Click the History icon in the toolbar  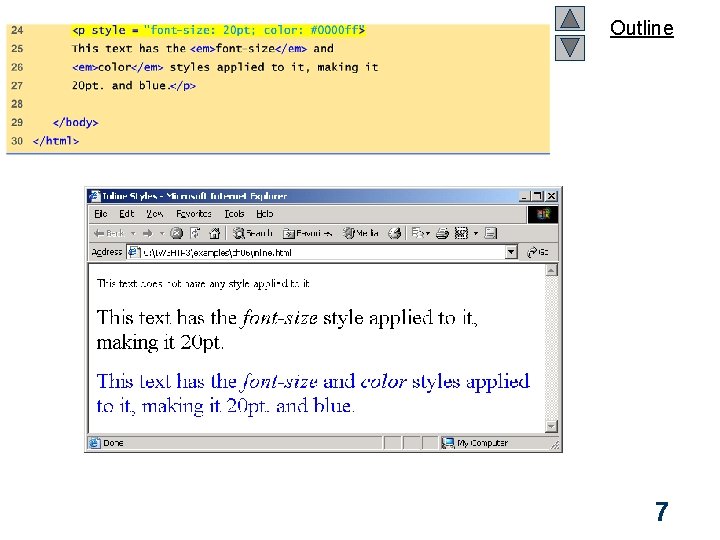(x=394, y=233)
